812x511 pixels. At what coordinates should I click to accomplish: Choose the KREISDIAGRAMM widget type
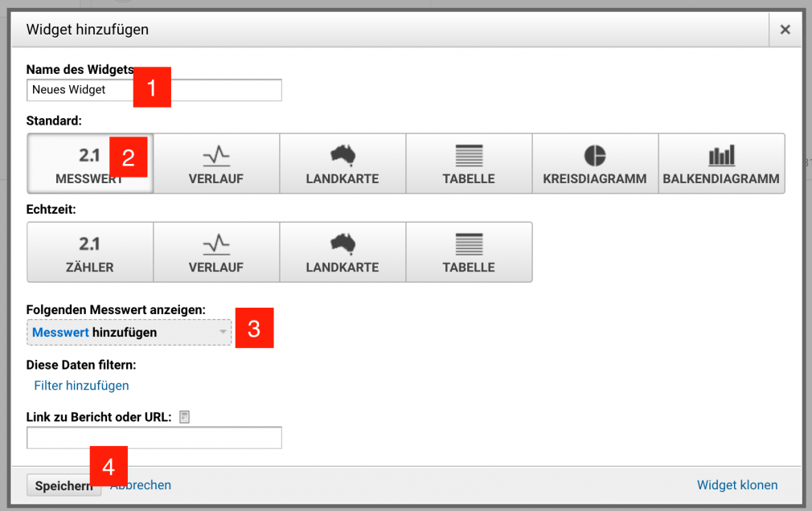tap(596, 164)
